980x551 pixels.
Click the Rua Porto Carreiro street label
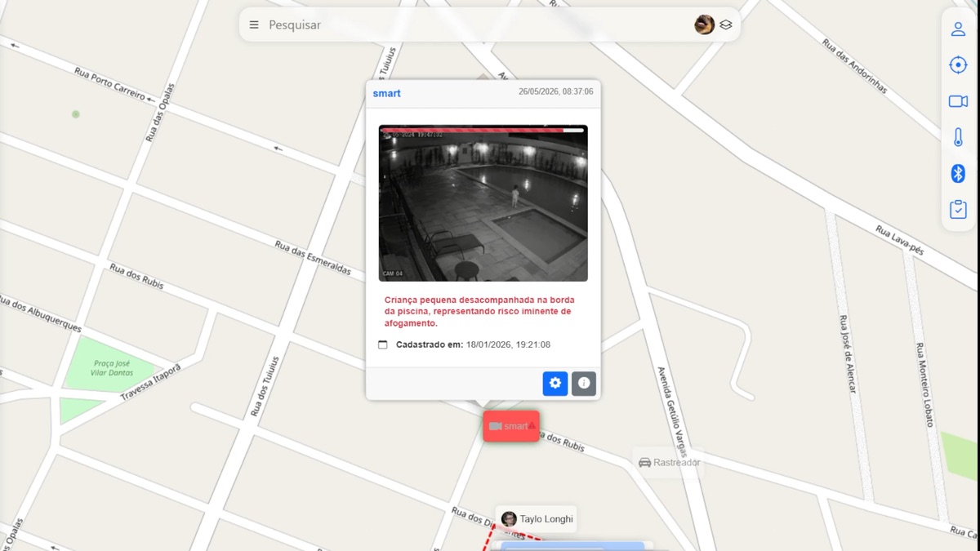pyautogui.click(x=110, y=85)
